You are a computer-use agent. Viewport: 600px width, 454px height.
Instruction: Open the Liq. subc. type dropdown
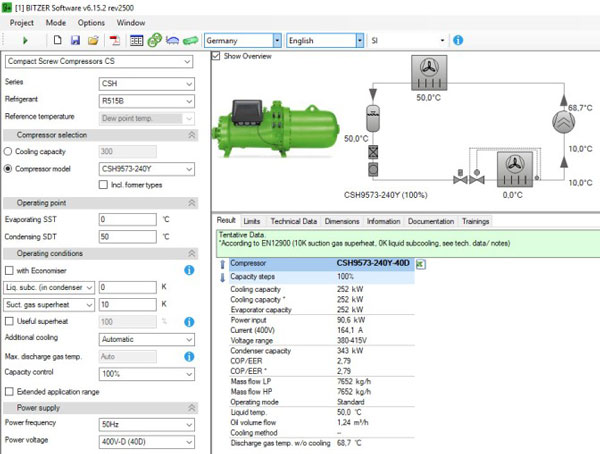tap(49, 287)
